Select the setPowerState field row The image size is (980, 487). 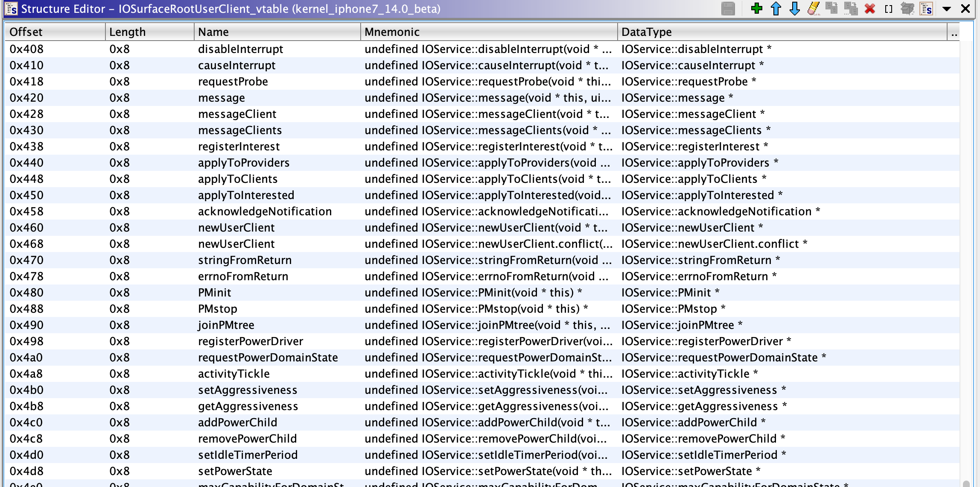tap(235, 471)
